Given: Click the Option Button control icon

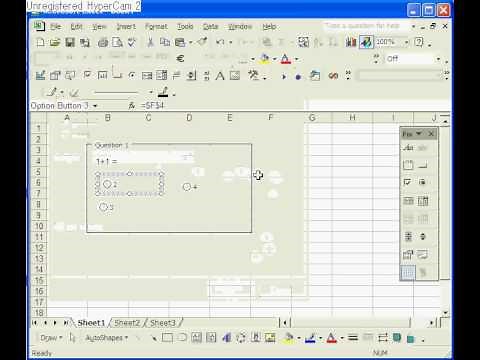Looking at the screenshot, I should click(422, 182).
